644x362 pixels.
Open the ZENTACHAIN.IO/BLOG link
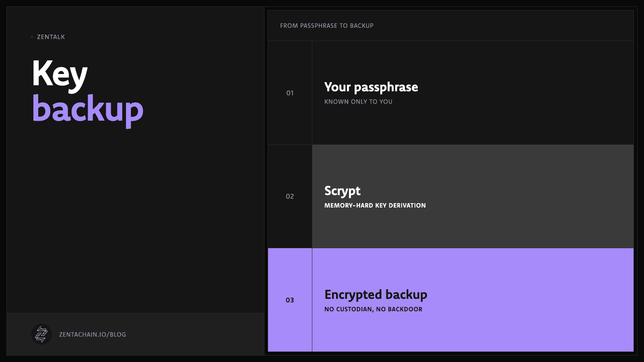tap(93, 335)
